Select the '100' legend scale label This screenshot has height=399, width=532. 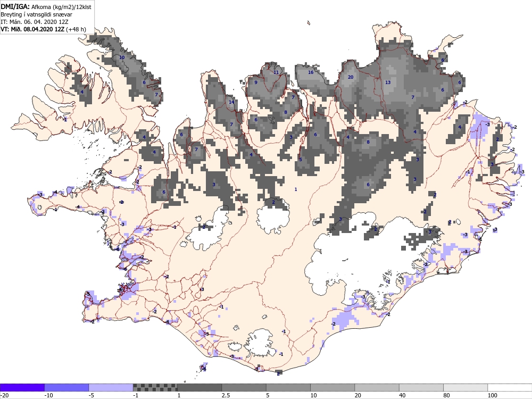click(492, 395)
